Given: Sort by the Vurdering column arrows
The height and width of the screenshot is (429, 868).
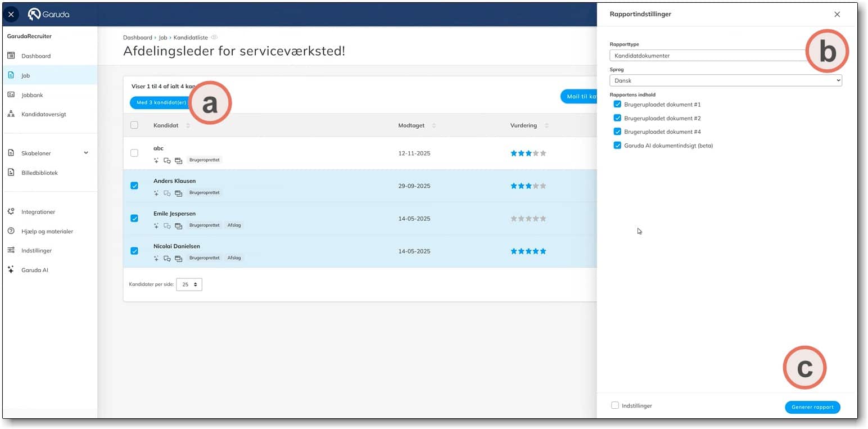Looking at the screenshot, I should click(546, 125).
